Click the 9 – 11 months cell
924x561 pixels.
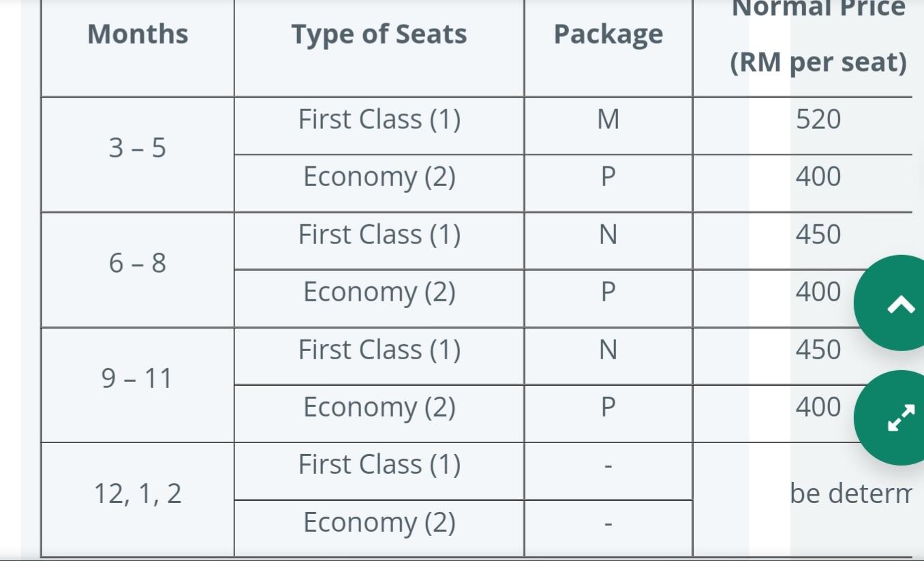tap(138, 378)
